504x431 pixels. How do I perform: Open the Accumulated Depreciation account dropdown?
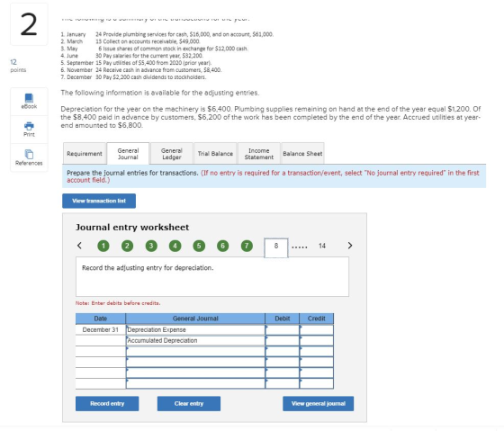[x=195, y=341]
